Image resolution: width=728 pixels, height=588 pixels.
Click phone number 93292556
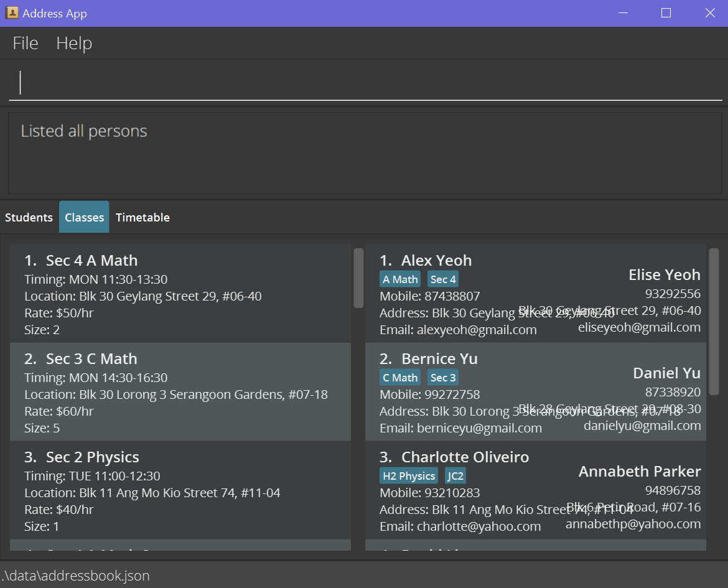point(673,294)
